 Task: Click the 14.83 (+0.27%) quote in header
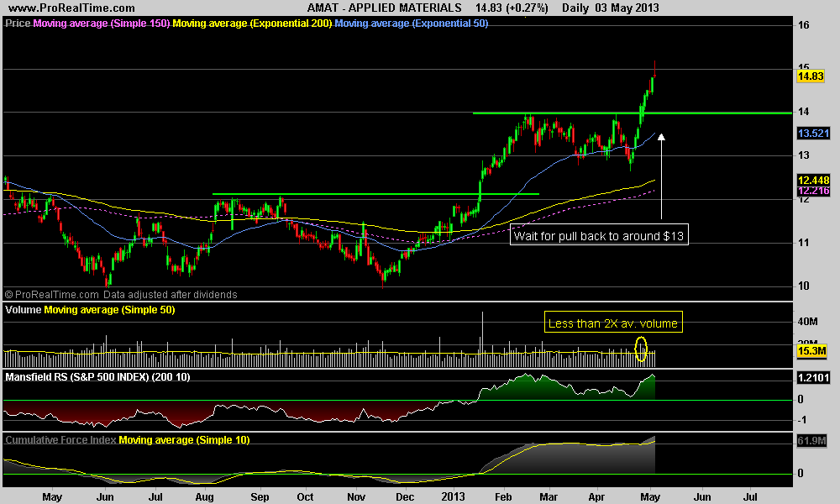click(512, 8)
